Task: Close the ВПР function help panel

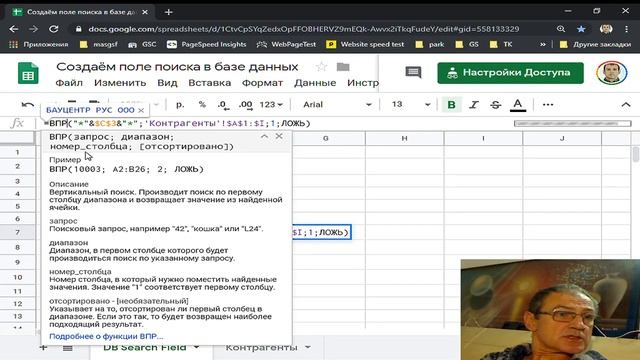Action: (x=279, y=136)
